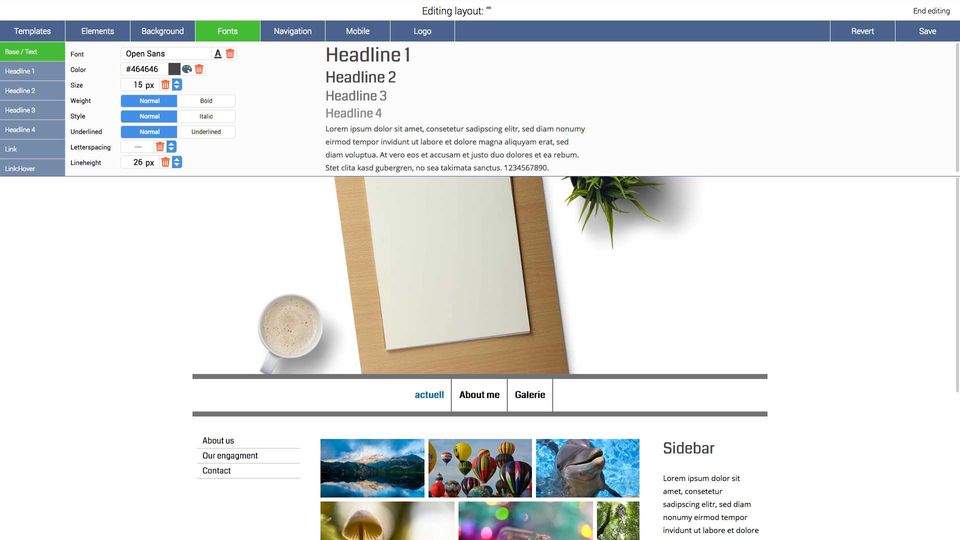
Task: Select Link in font sidebar
Action: (32, 149)
